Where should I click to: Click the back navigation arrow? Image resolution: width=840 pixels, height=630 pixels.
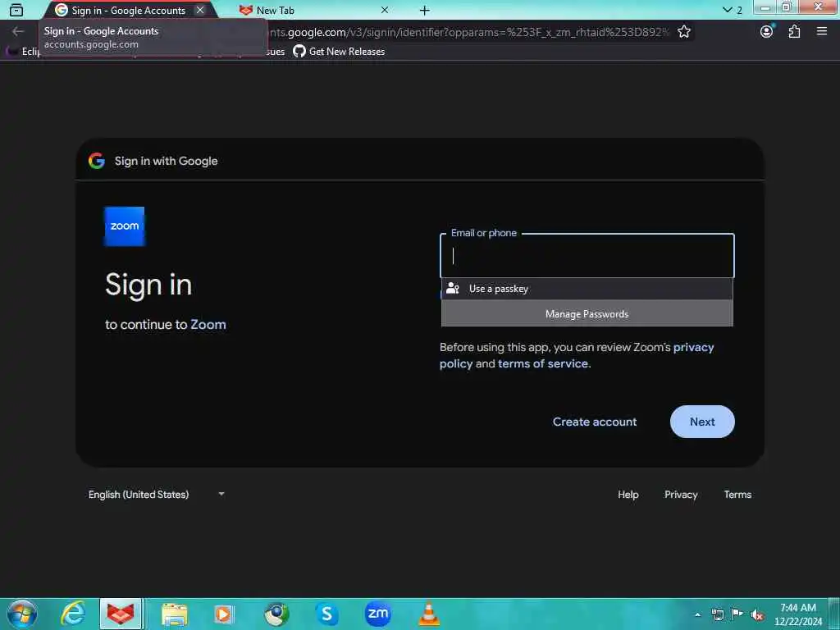(x=18, y=32)
